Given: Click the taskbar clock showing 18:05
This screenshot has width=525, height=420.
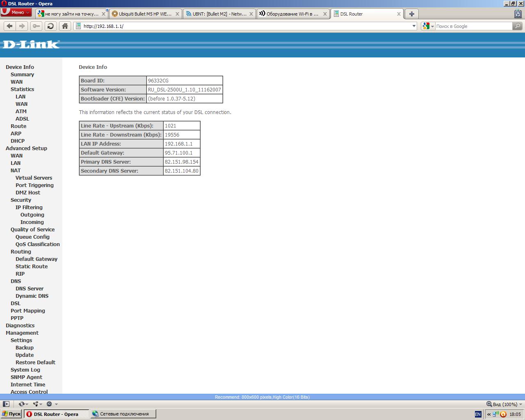Looking at the screenshot, I should pyautogui.click(x=515, y=414).
